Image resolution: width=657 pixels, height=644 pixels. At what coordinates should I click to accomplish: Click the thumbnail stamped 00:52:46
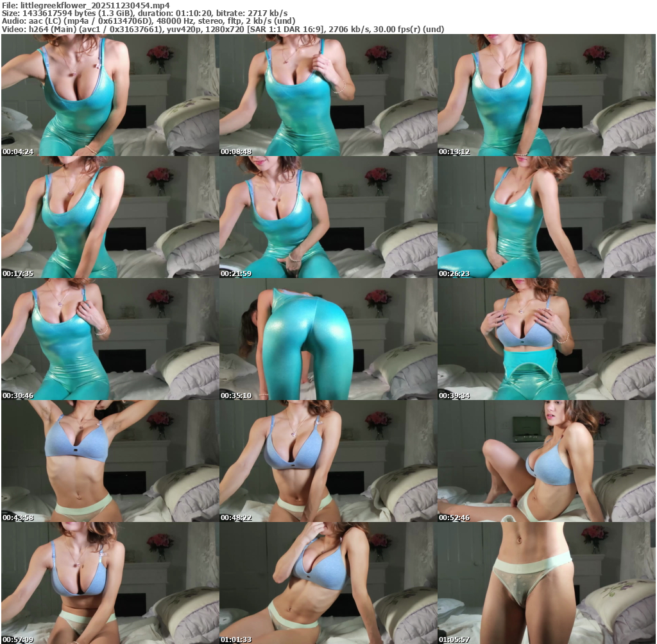546,461
